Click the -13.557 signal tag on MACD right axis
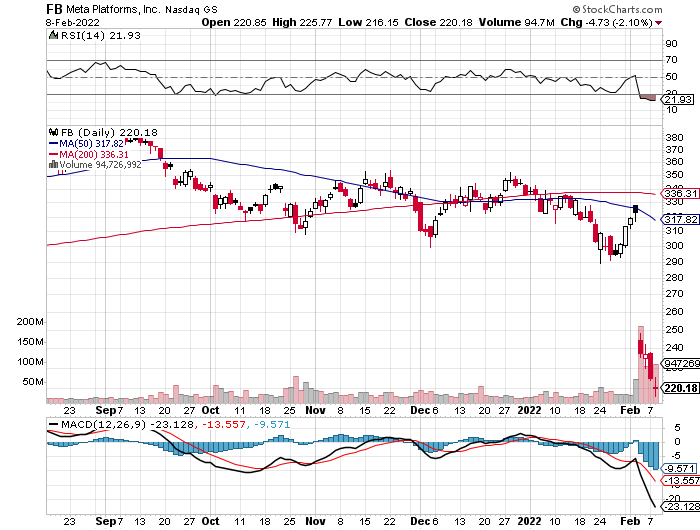The width and height of the screenshot is (700, 530). pos(680,480)
